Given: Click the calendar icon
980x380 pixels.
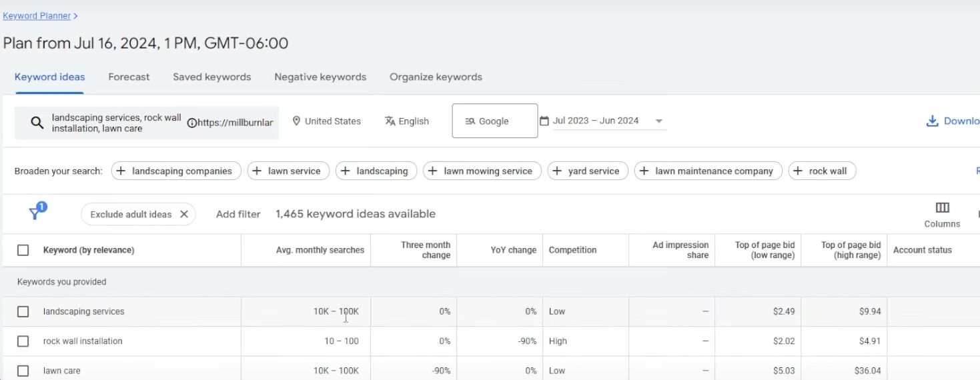Looking at the screenshot, I should click(544, 121).
